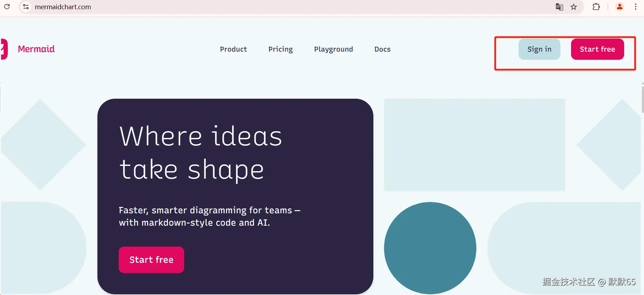The image size is (644, 295).
Task: Open the Docs nav link
Action: (382, 49)
